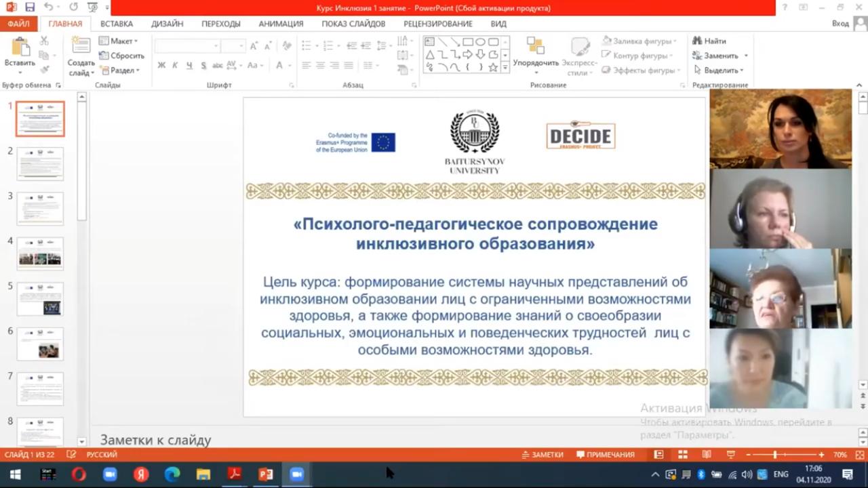Click the Undo arrow in the title bar
The height and width of the screenshot is (488, 868).
(49, 7)
